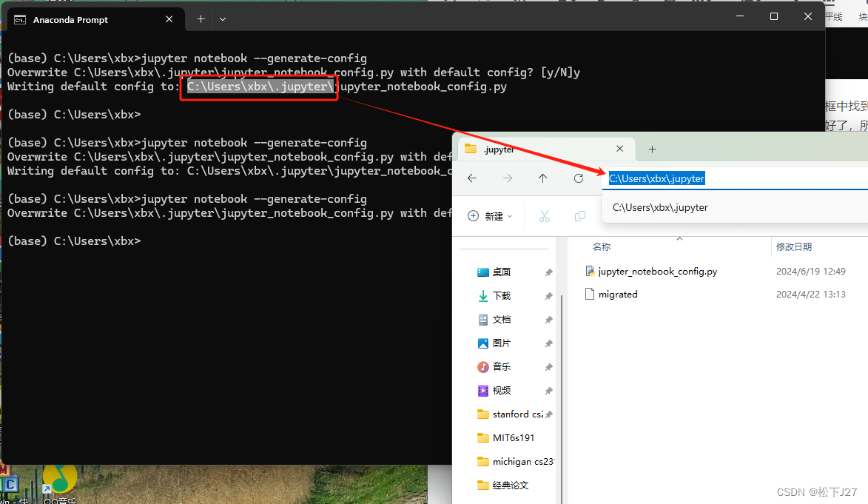Open the 新建 (New) dropdown
The image size is (868, 504).
click(490, 216)
